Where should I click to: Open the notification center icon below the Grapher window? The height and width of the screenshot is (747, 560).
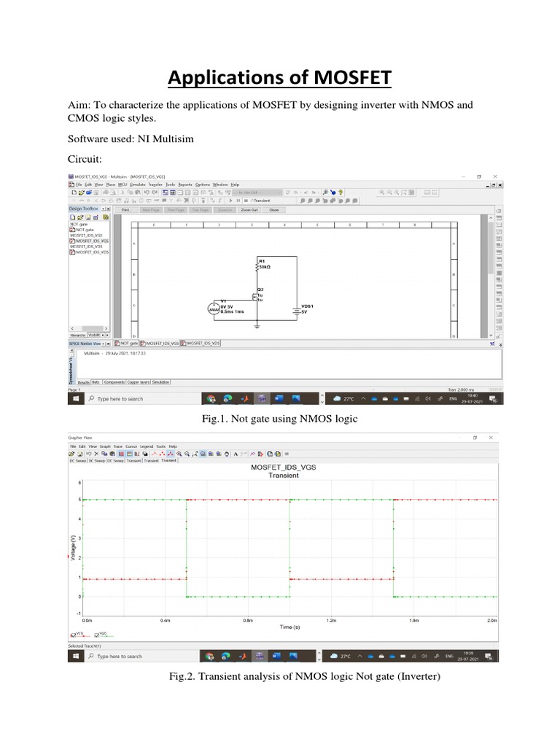click(488, 656)
